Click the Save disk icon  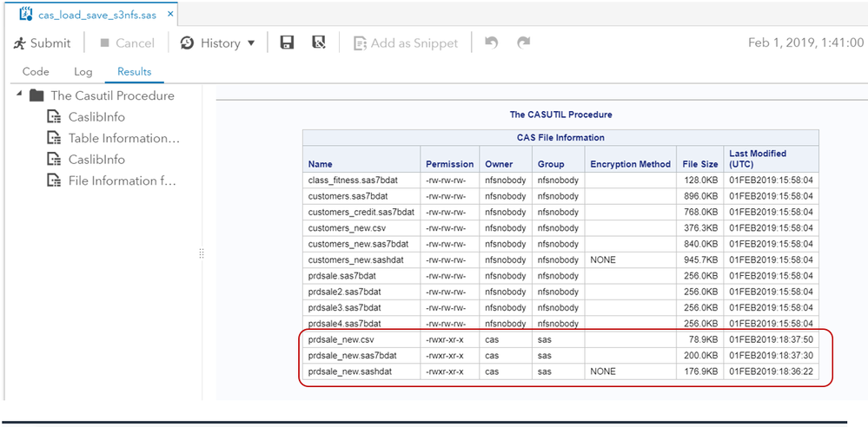click(287, 43)
